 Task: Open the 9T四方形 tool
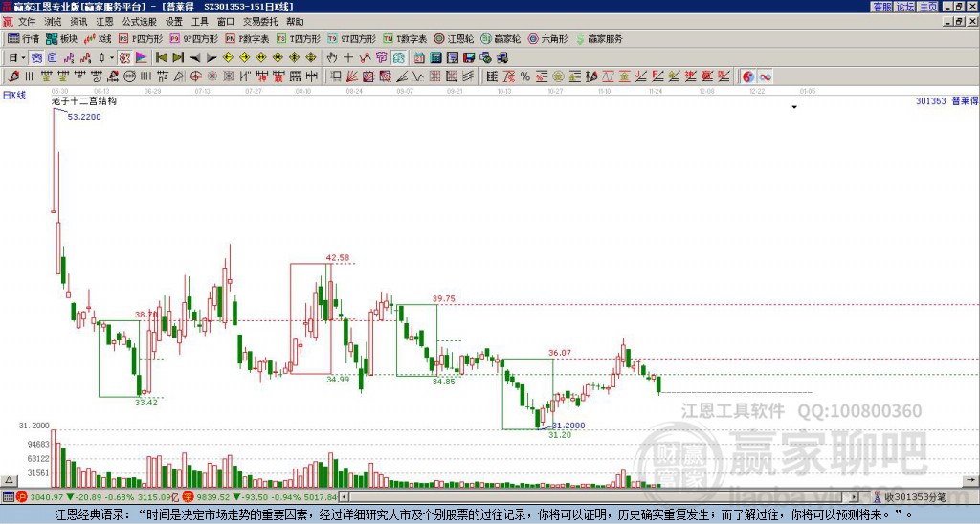351,38
